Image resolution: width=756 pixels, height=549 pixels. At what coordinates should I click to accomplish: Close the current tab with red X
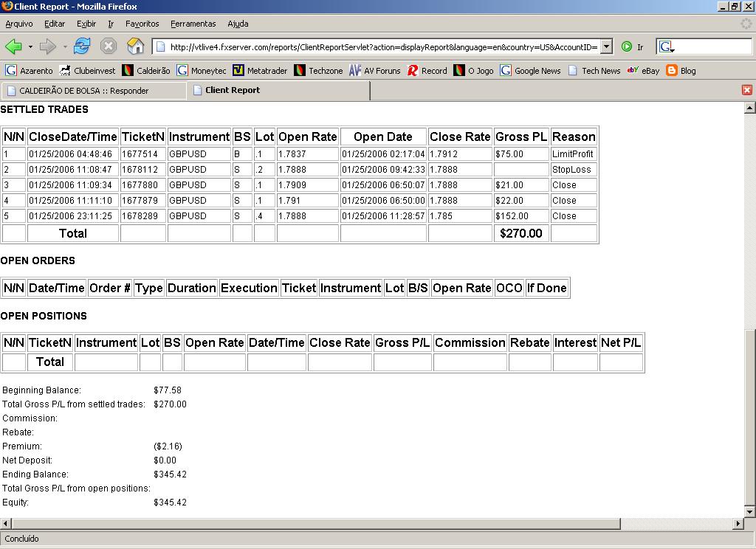(x=747, y=90)
